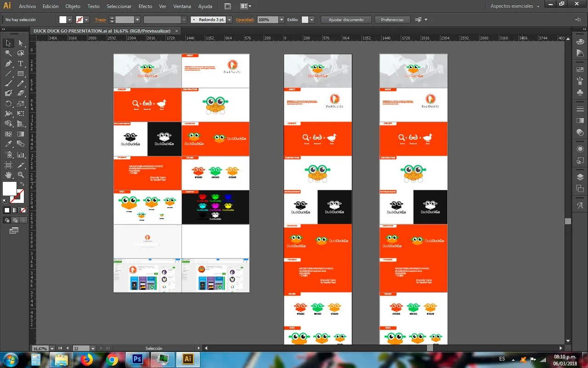Open the arrange documents dropdown
The height and width of the screenshot is (368, 588).
point(245,6)
